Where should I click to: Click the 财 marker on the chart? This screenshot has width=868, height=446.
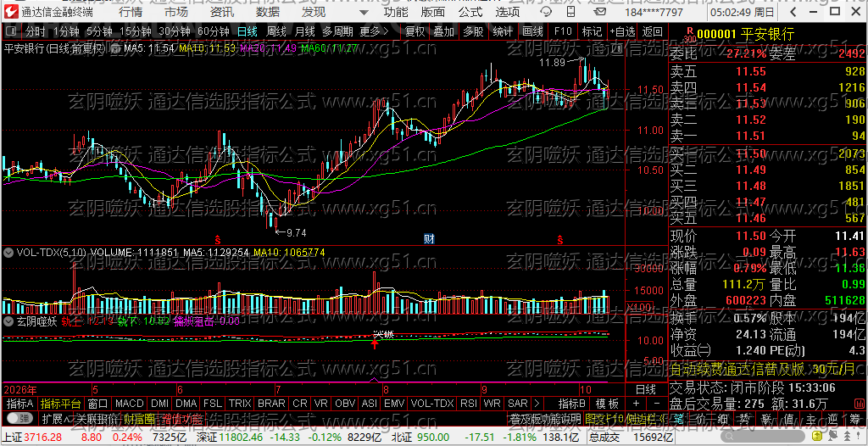click(x=429, y=239)
